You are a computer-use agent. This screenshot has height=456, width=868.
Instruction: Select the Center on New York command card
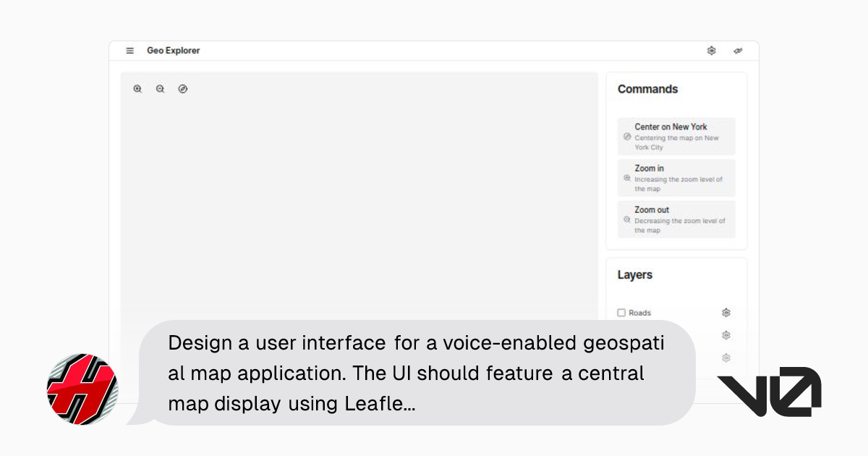click(x=676, y=136)
